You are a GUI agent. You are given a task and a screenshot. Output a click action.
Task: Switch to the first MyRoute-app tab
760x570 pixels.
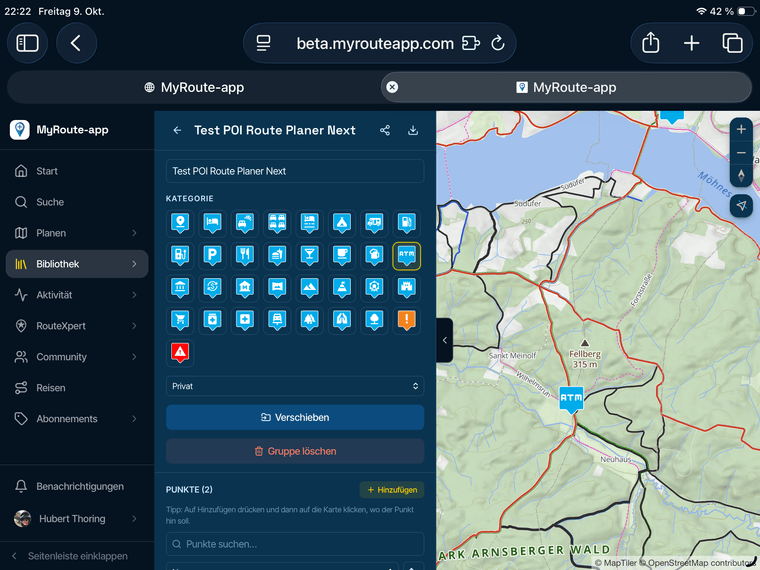click(194, 87)
